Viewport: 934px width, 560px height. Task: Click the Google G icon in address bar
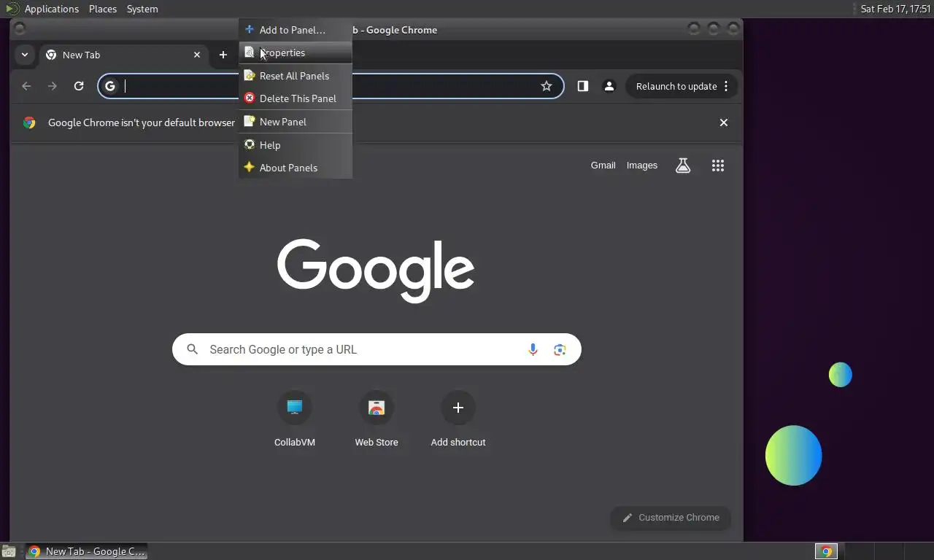[x=110, y=86]
